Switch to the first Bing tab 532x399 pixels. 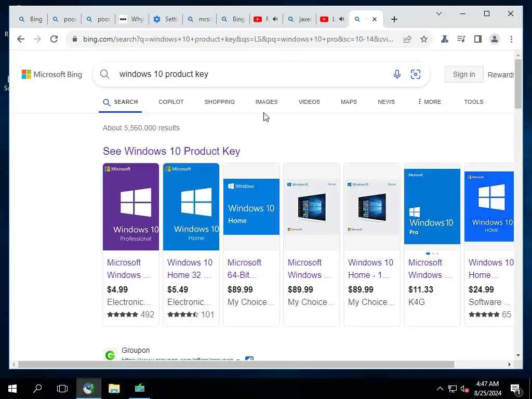coord(31,19)
